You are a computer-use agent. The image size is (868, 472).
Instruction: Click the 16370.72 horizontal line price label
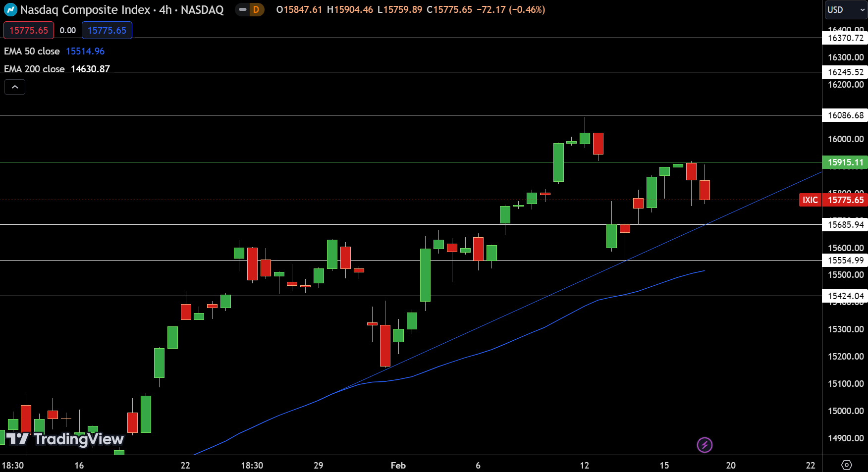pyautogui.click(x=845, y=38)
